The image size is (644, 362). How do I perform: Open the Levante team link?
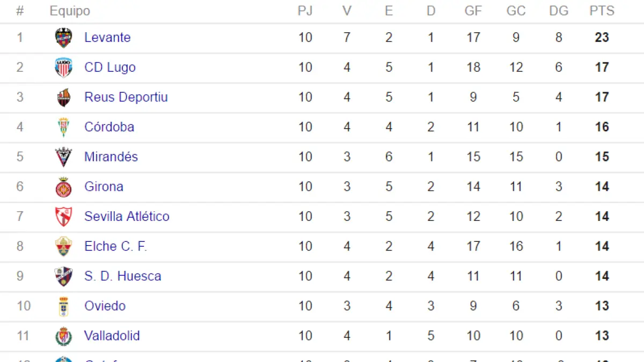[107, 38]
